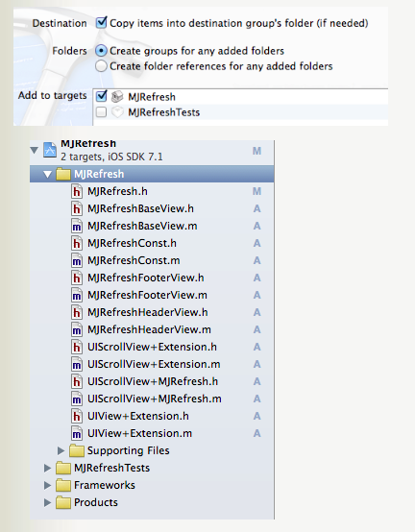Click the selected MJRefresh folder icon
The width and height of the screenshot is (415, 532).
(63, 174)
